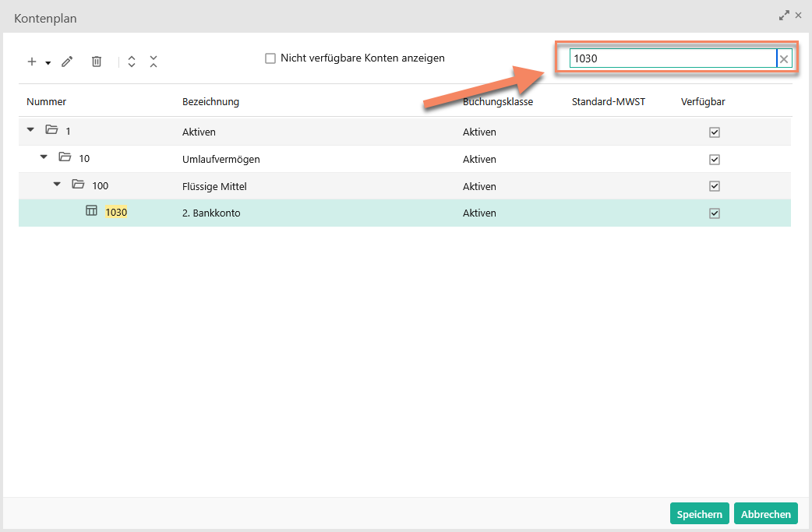Click Buchungsklasse value in the 2. Bankkonto row
The width and height of the screenshot is (812, 532).
[x=479, y=213]
